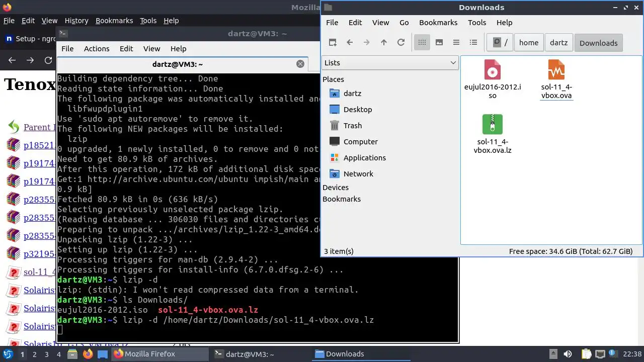The height and width of the screenshot is (362, 644).
Task: Switch to icon view in file manager
Action: 422,43
